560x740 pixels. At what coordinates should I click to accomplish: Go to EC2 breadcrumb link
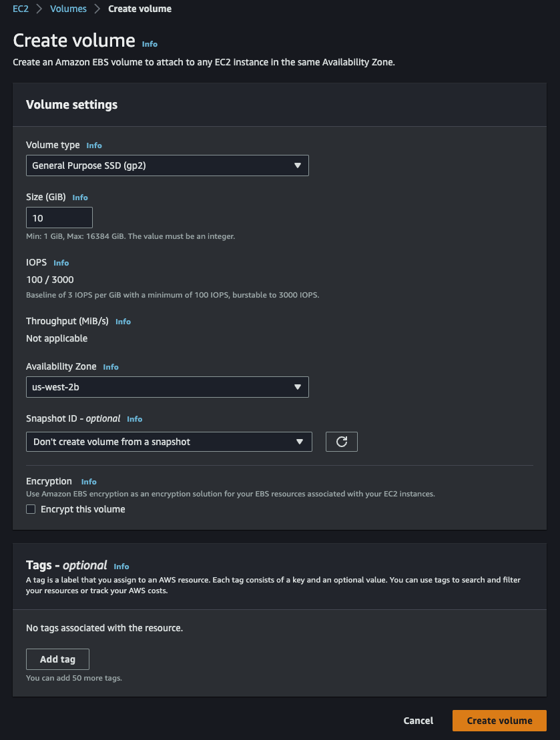[x=21, y=9]
